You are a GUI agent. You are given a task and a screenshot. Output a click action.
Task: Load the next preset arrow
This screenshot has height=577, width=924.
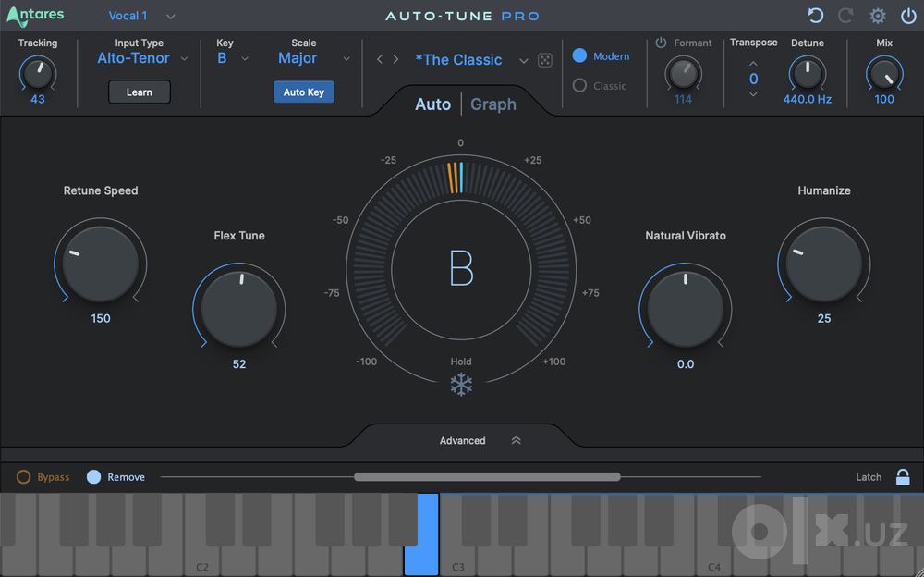pyautogui.click(x=395, y=59)
